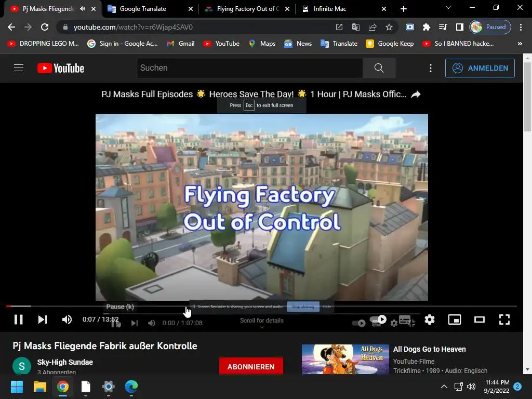Open DROPPING LEGO M... bookmark

43,44
